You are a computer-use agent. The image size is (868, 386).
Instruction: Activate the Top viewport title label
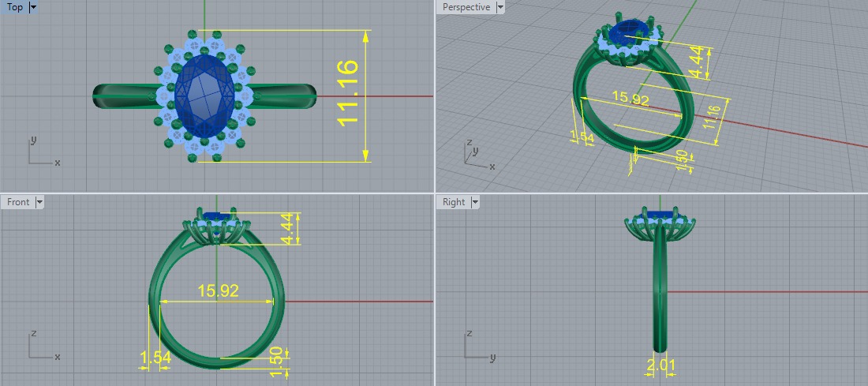pos(15,7)
